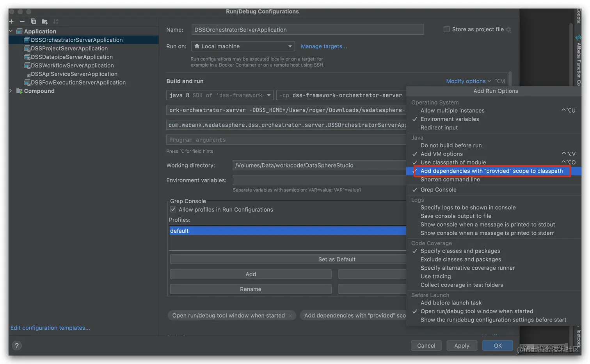Remove 'Open run/debug tool window' tag
Viewport: 590px width, 364px height.
coord(290,316)
